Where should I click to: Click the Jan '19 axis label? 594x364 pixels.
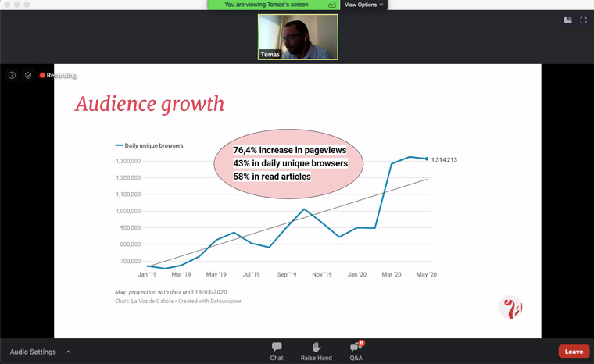coord(147,274)
